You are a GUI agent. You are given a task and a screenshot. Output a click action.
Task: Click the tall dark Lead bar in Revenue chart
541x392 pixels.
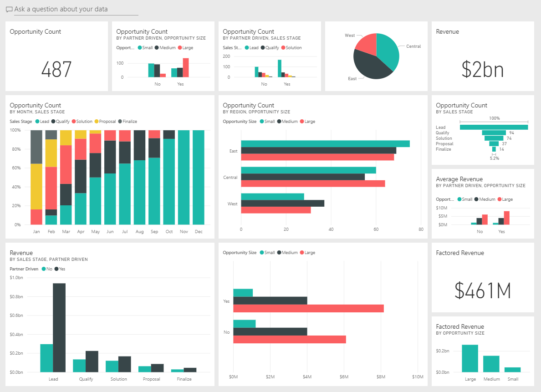[x=59, y=327]
